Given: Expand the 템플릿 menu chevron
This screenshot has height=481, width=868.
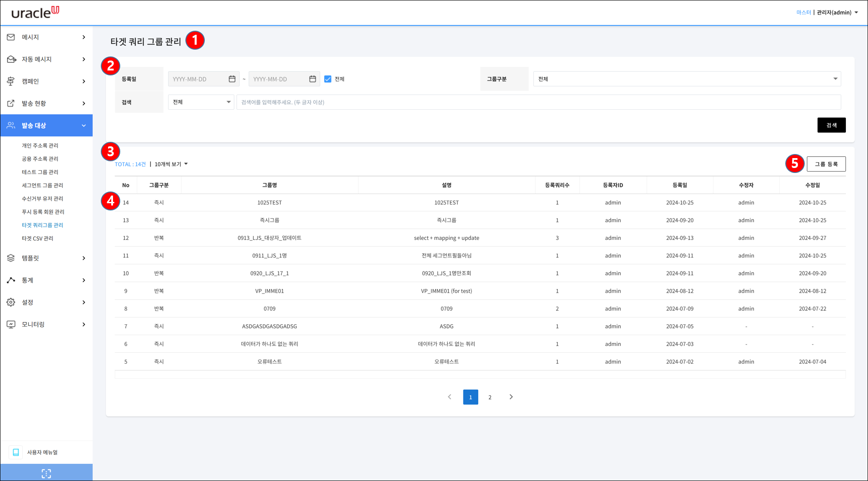Looking at the screenshot, I should (x=84, y=258).
